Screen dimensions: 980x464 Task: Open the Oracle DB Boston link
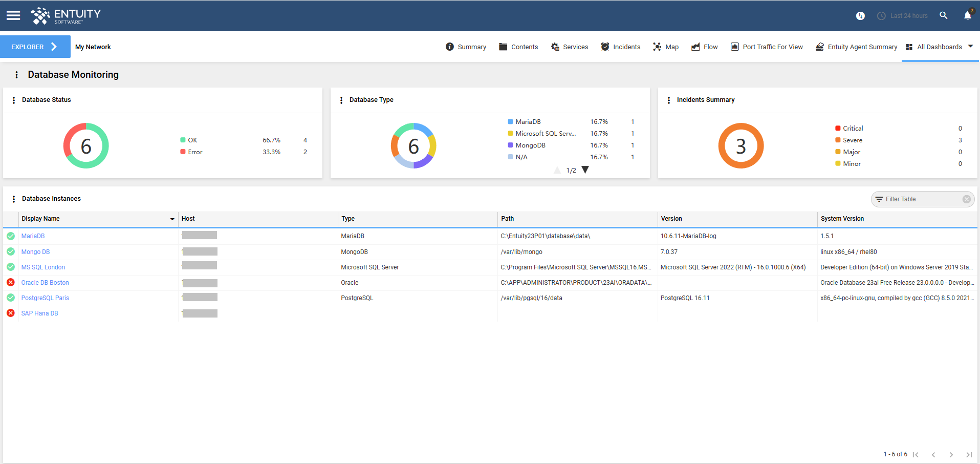[45, 283]
